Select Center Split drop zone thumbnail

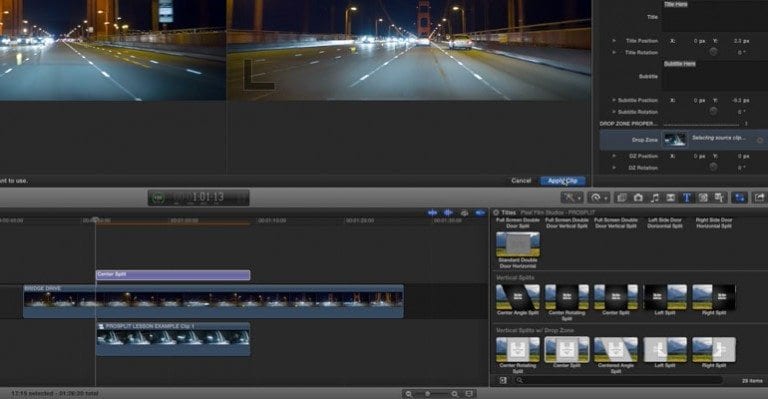[x=567, y=350]
